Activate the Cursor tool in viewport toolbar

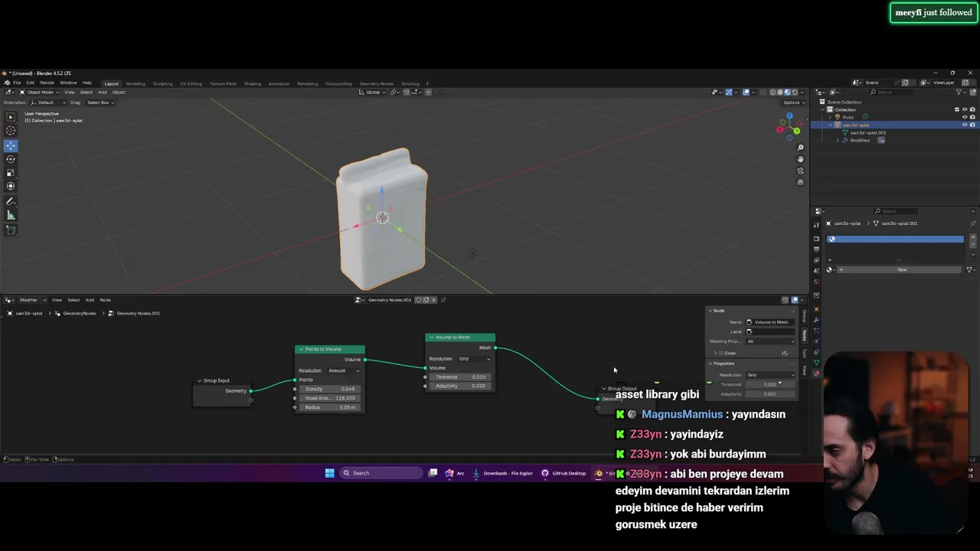pos(11,131)
